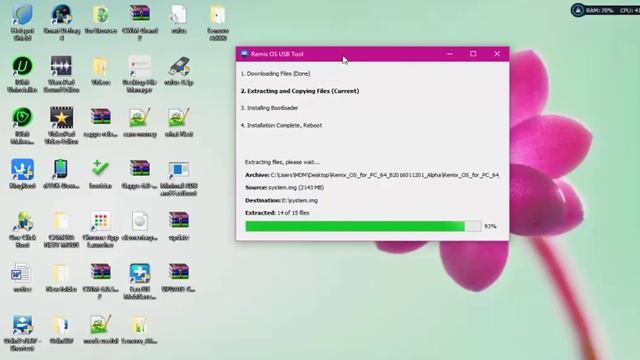This screenshot has height=360, width=640.
Task: Launch the blue window monitor shortcut icon
Action: (x=179, y=170)
